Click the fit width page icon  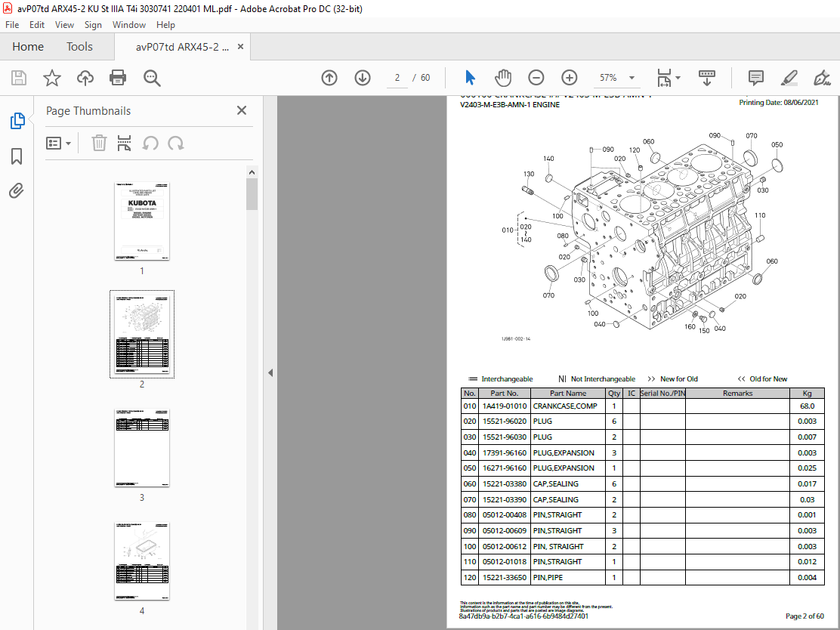664,78
